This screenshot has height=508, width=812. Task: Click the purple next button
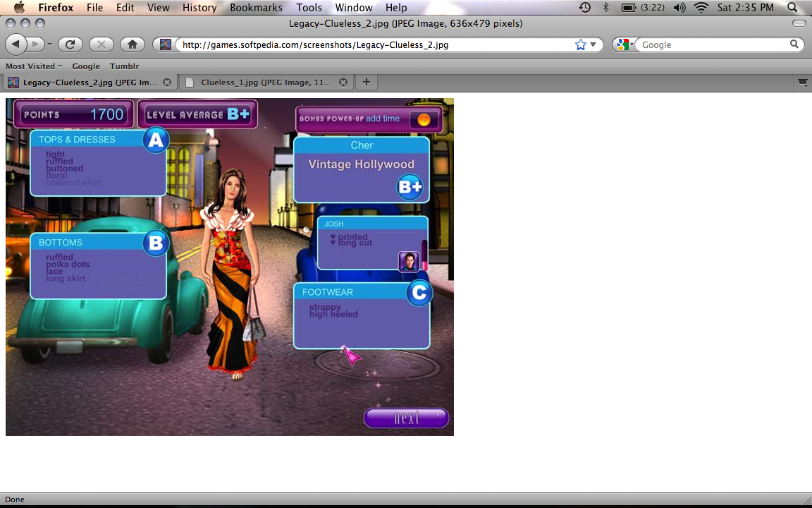pyautogui.click(x=407, y=418)
